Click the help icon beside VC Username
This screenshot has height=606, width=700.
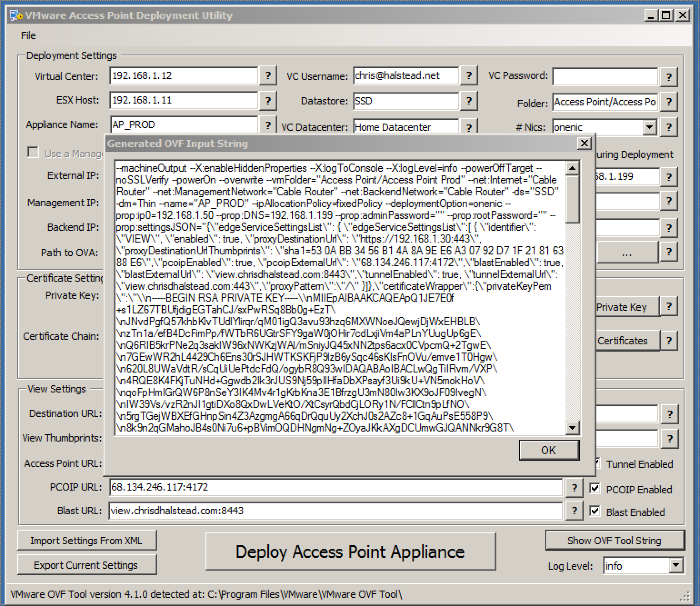469,76
